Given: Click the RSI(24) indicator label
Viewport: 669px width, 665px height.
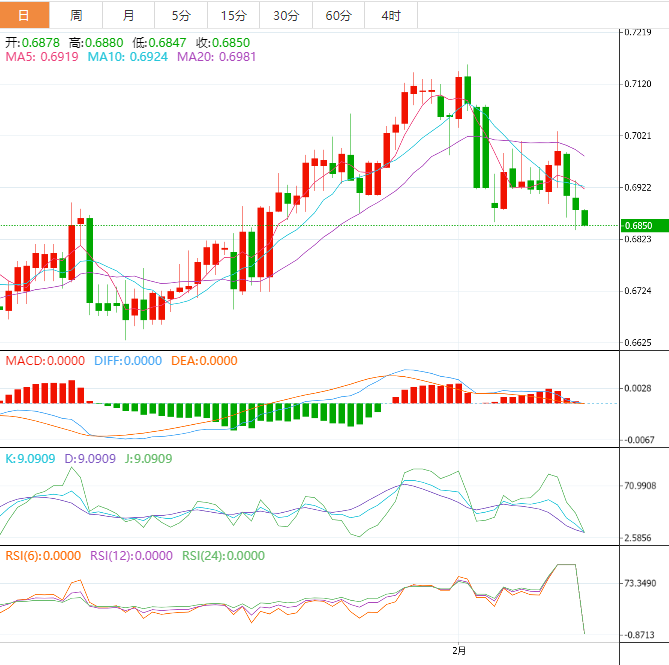Looking at the screenshot, I should tap(222, 556).
